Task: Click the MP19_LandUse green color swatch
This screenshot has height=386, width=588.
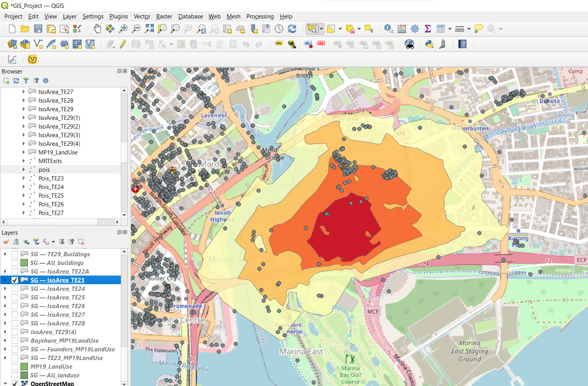Action: click(24, 367)
